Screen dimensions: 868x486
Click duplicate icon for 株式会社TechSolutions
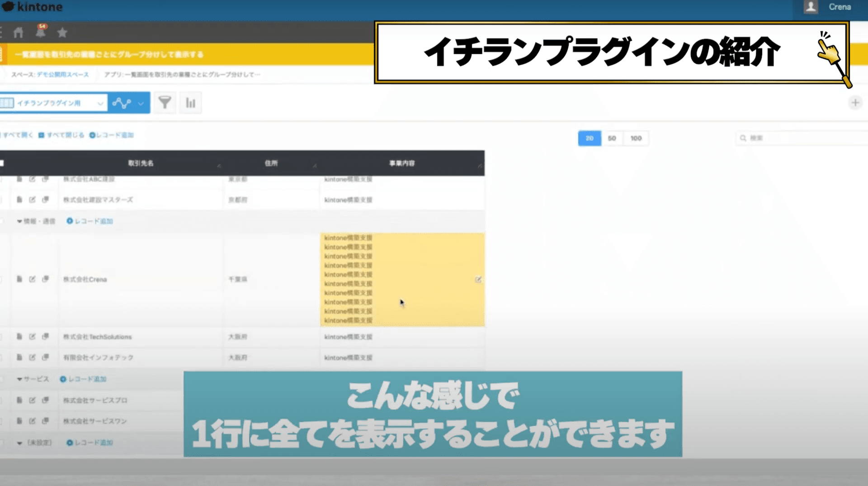point(45,337)
